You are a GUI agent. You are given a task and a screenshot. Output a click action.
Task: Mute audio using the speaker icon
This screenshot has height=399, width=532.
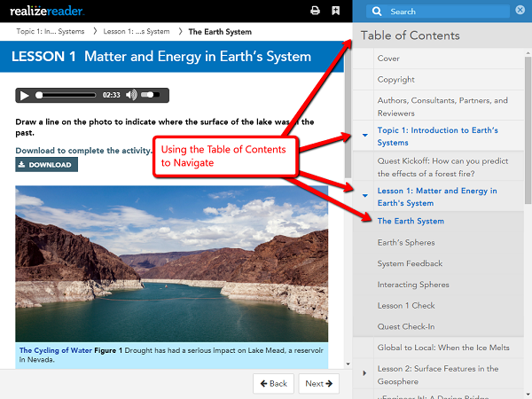tap(131, 95)
